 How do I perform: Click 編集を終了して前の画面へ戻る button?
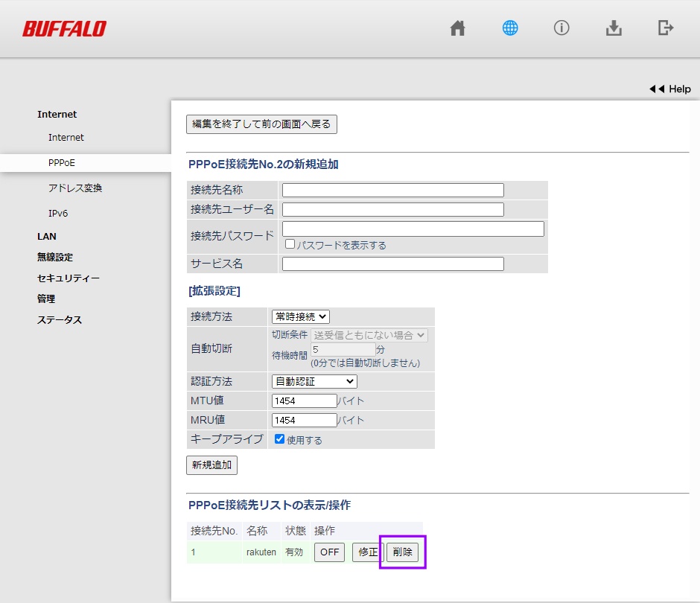click(x=261, y=124)
